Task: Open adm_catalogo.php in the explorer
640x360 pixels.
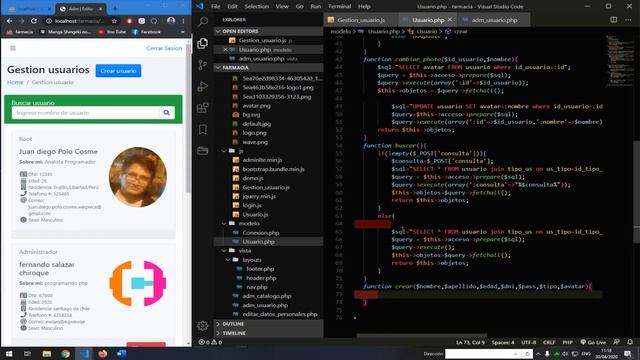Action: (267, 296)
